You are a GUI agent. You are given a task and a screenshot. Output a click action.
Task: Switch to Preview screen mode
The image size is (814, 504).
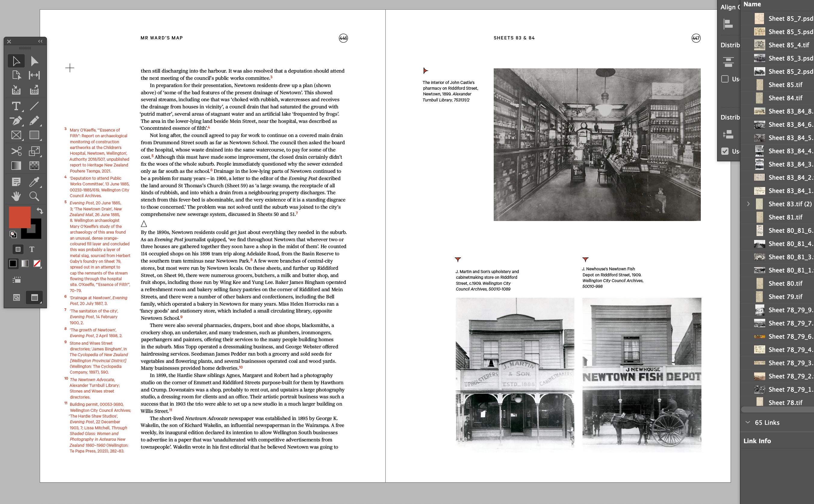34,297
